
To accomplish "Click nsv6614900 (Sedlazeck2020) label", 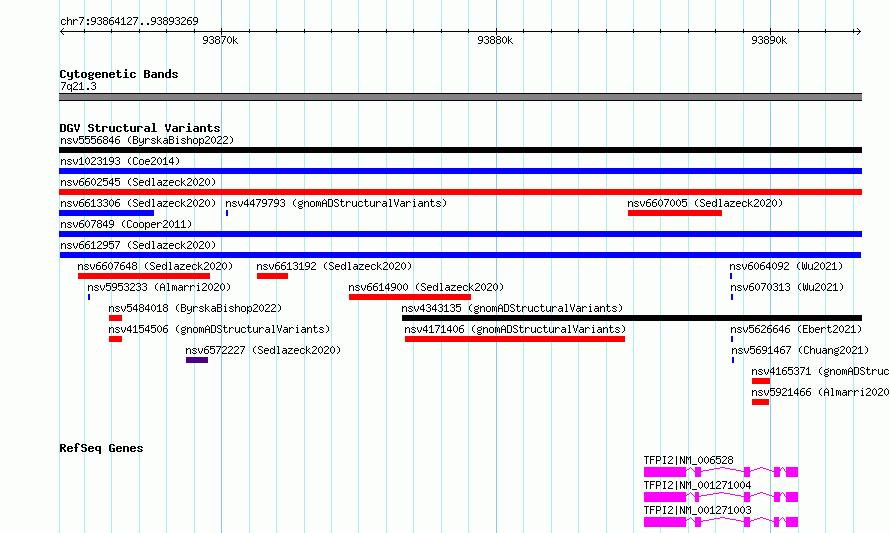I will point(426,287).
